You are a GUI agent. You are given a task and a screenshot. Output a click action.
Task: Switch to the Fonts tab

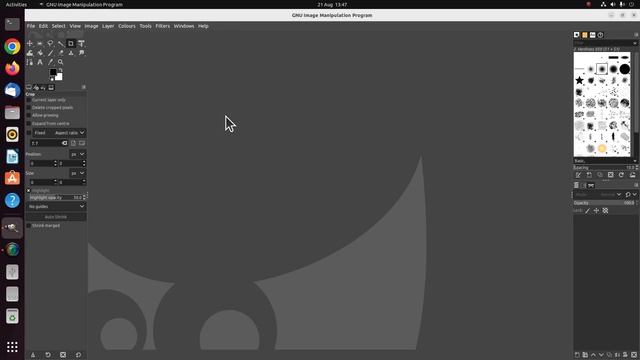coord(593,35)
